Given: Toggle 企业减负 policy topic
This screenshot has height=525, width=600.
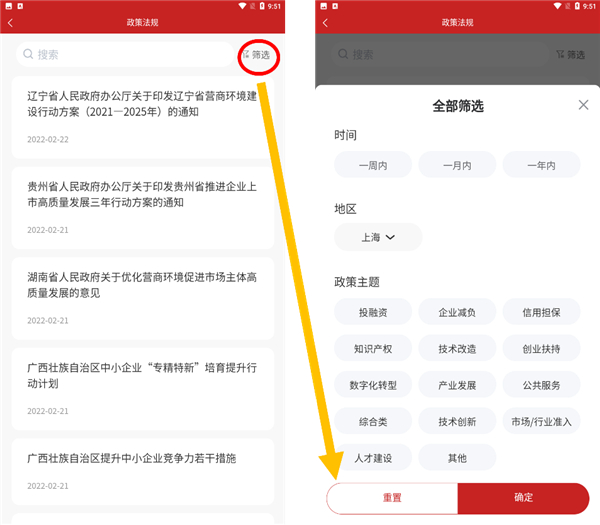Looking at the screenshot, I should click(x=457, y=312).
